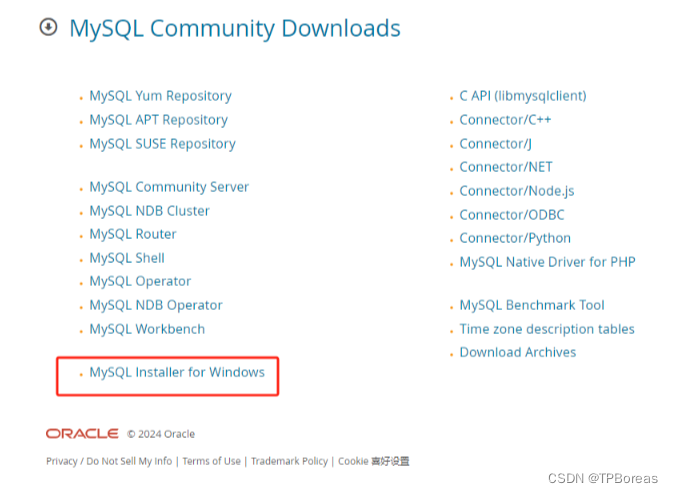
Task: Open MySQL Benchmark Tool link
Action: pyautogui.click(x=532, y=305)
